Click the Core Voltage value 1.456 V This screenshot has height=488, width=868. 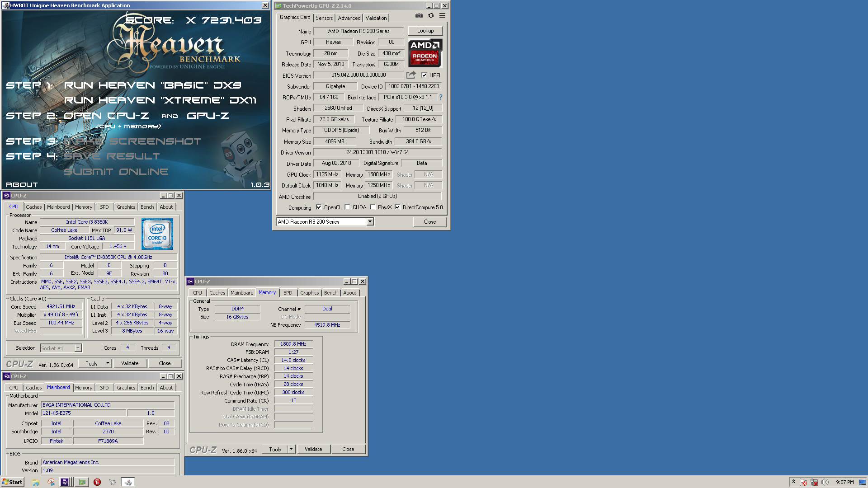118,246
